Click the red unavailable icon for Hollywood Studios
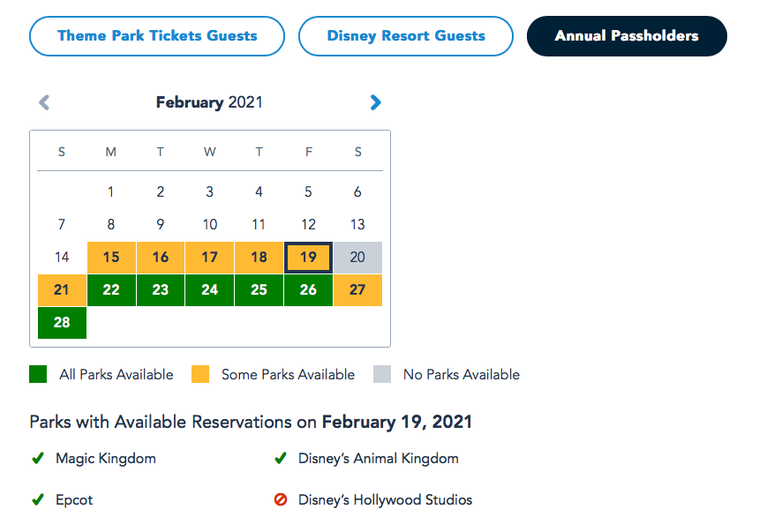Viewport: 774px width, 532px height. coord(281,500)
